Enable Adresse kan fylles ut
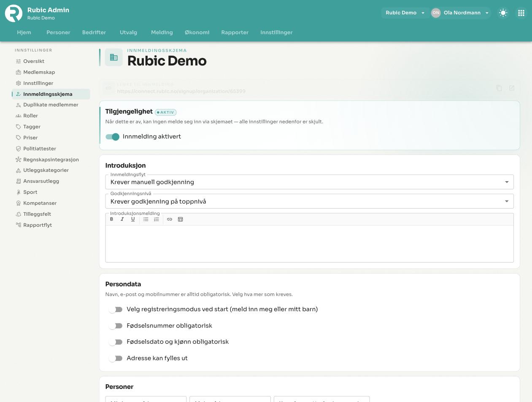Image resolution: width=532 pixels, height=402 pixels. (115, 359)
